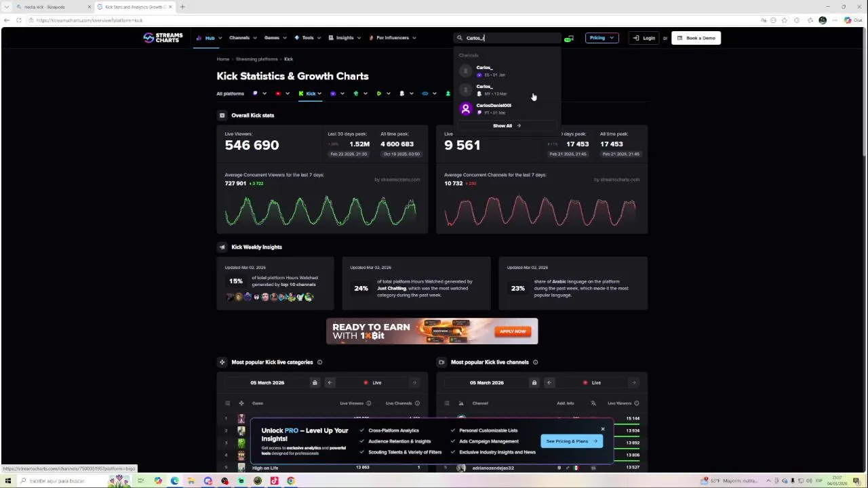Open the Tools menu

point(307,38)
